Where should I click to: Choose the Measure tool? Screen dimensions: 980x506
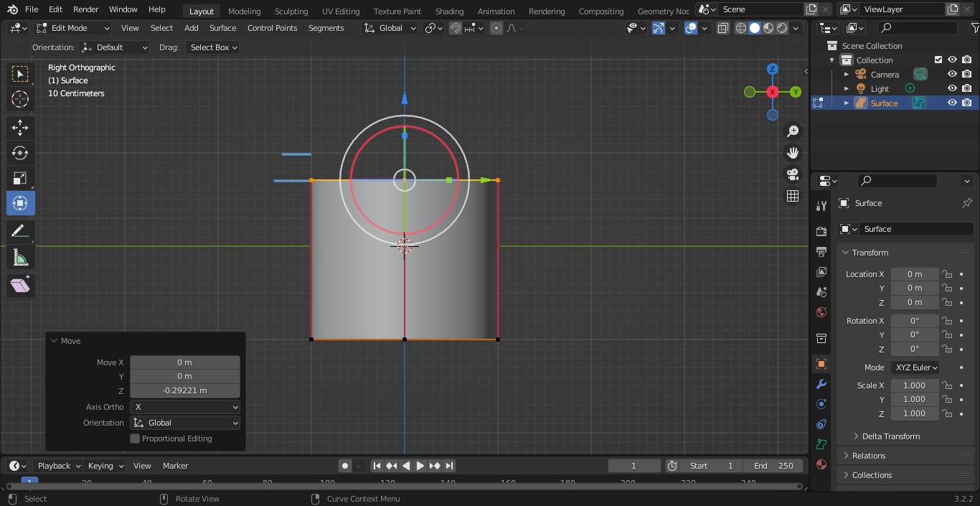coord(20,257)
